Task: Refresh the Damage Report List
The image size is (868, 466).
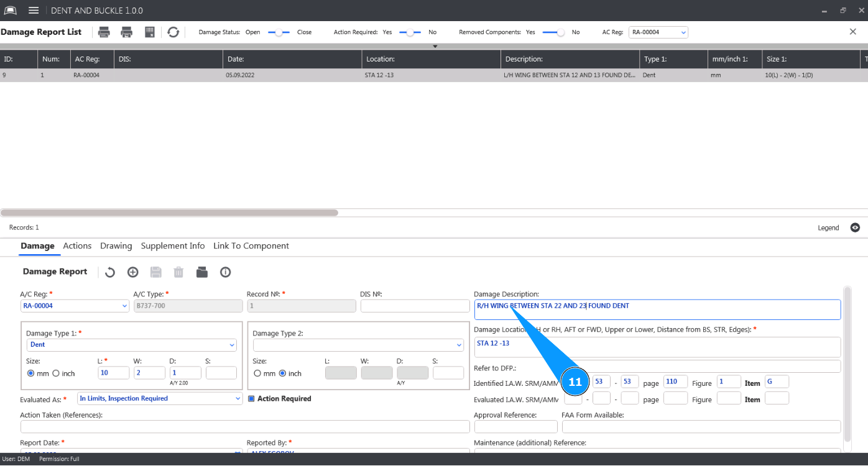Action: pos(173,32)
